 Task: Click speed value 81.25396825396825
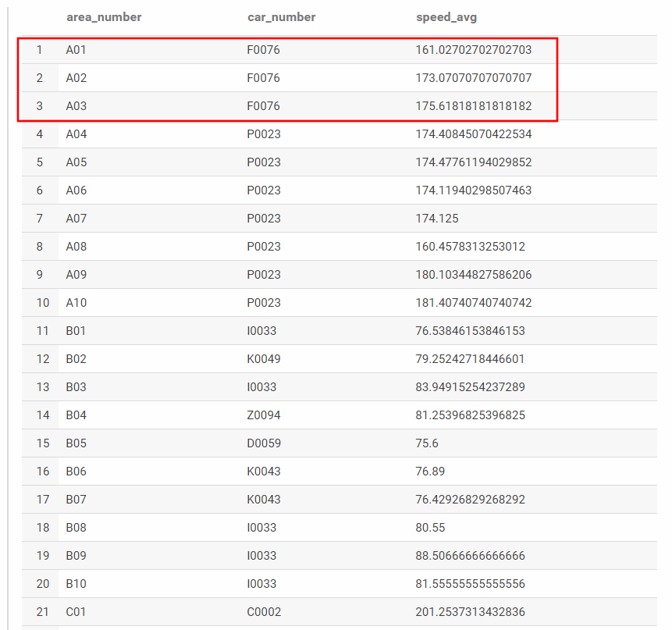(470, 415)
